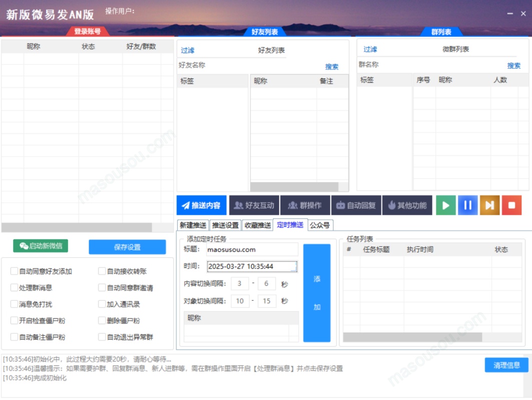Click the 好友/群数 column header
This screenshot has height=400, width=532.
click(141, 46)
